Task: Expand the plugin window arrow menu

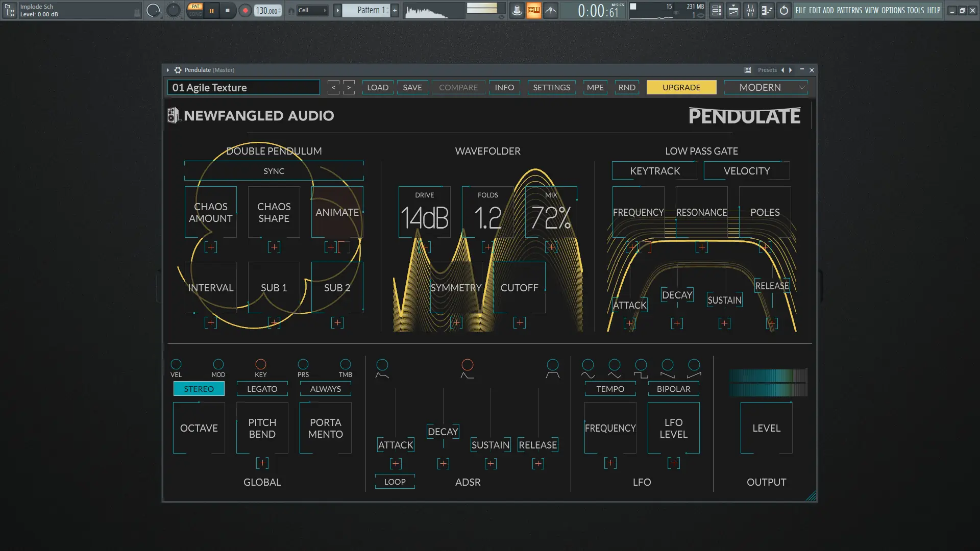Action: coord(168,70)
